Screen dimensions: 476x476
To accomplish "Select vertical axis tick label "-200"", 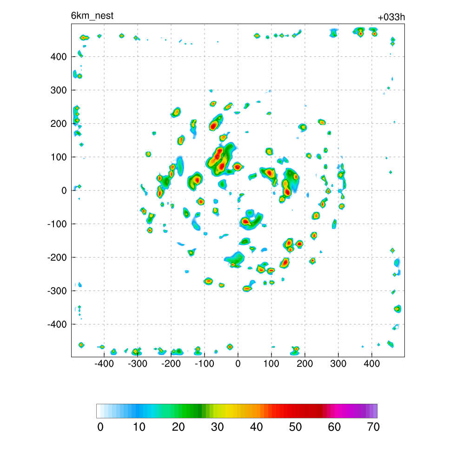I will (x=57, y=258).
